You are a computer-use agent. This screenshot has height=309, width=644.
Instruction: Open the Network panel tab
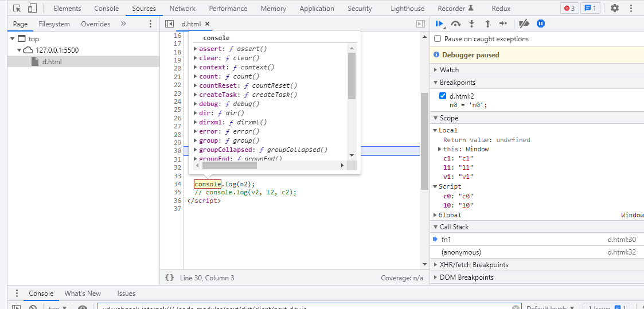pos(182,8)
